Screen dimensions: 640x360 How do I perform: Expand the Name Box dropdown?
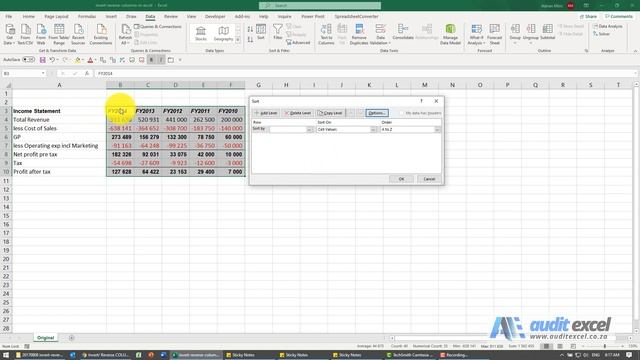coord(43,73)
